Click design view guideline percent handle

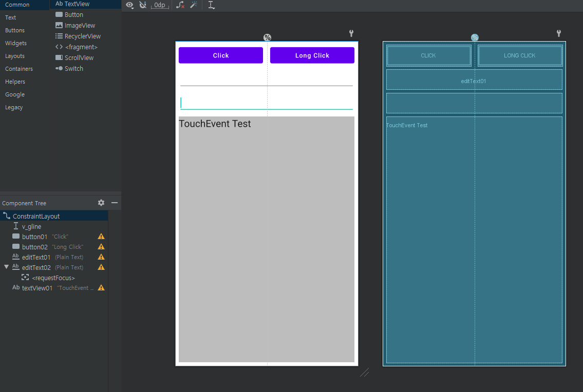coord(267,37)
